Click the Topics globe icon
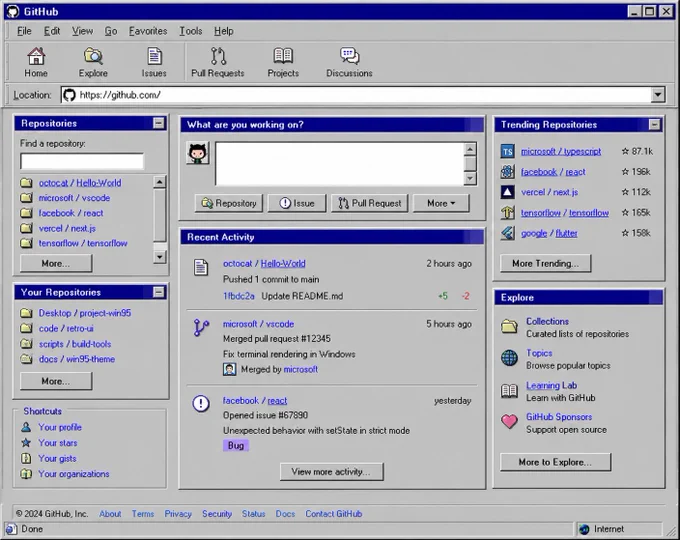Screen dimensions: 680x540 [509, 358]
